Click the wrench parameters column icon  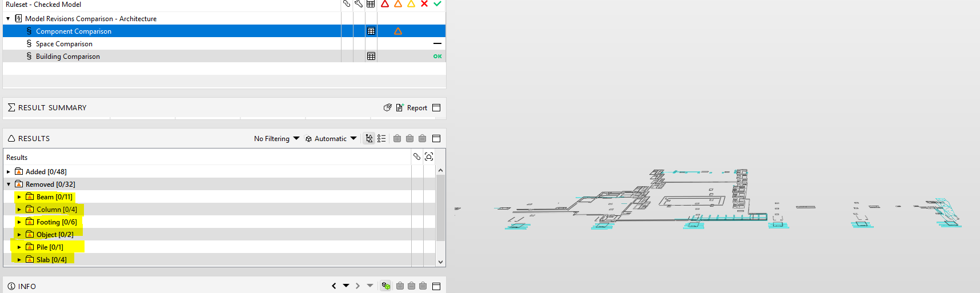pyautogui.click(x=359, y=4)
